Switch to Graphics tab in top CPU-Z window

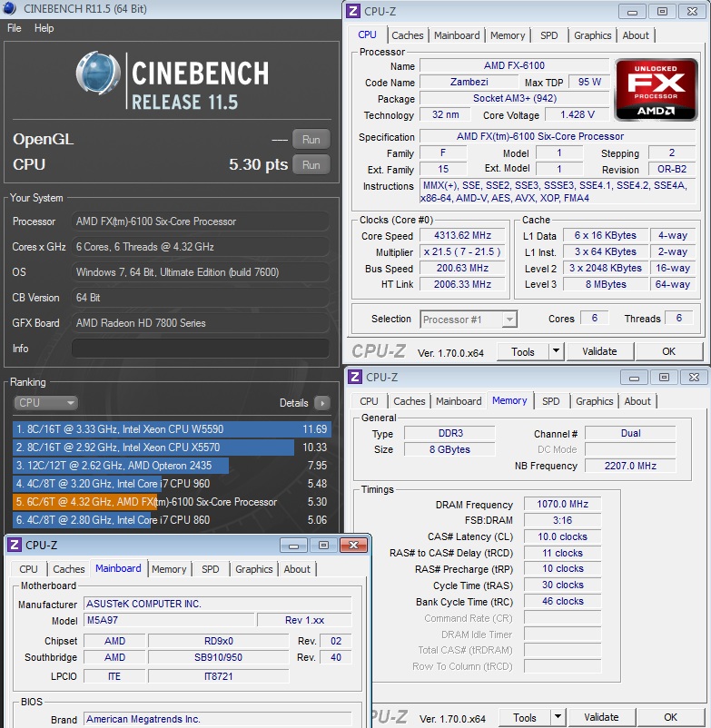point(593,35)
